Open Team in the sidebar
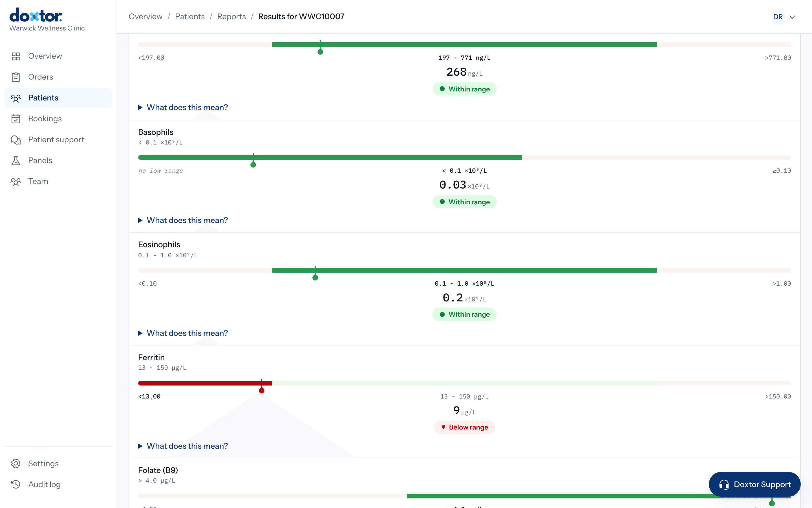 click(58, 181)
